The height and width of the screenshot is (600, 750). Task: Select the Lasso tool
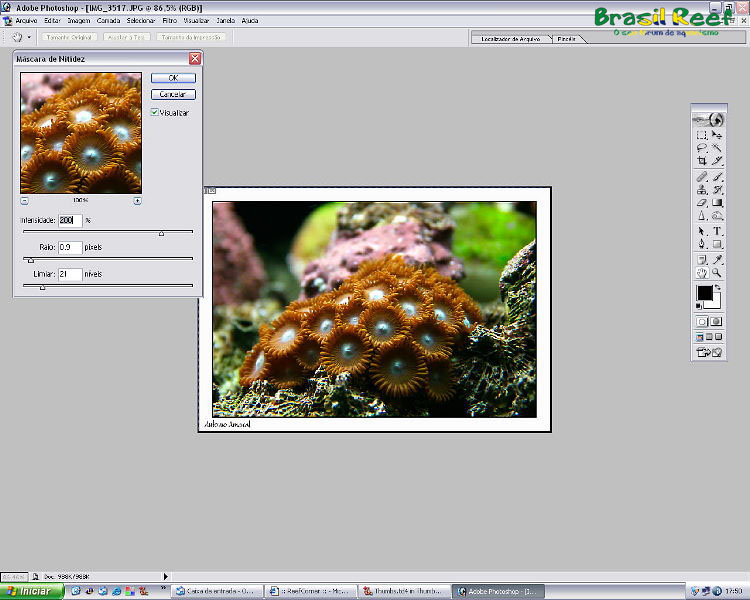point(702,147)
